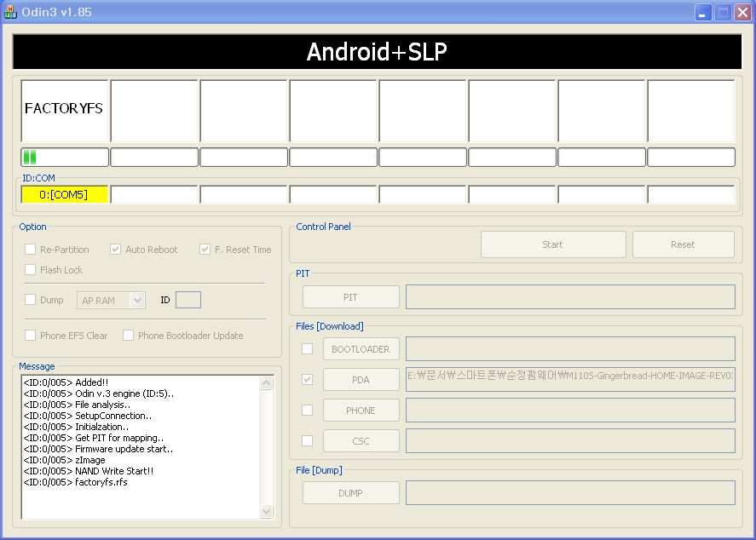Minimize the Odin3 window
The image size is (756, 540).
(703, 13)
